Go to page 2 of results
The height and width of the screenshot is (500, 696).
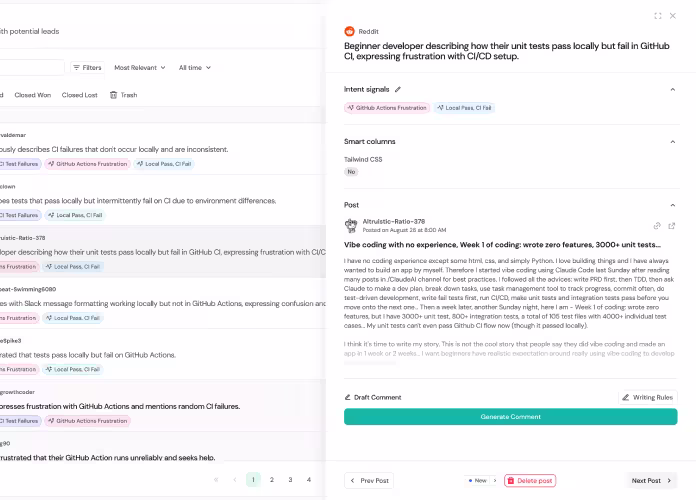pos(272,480)
